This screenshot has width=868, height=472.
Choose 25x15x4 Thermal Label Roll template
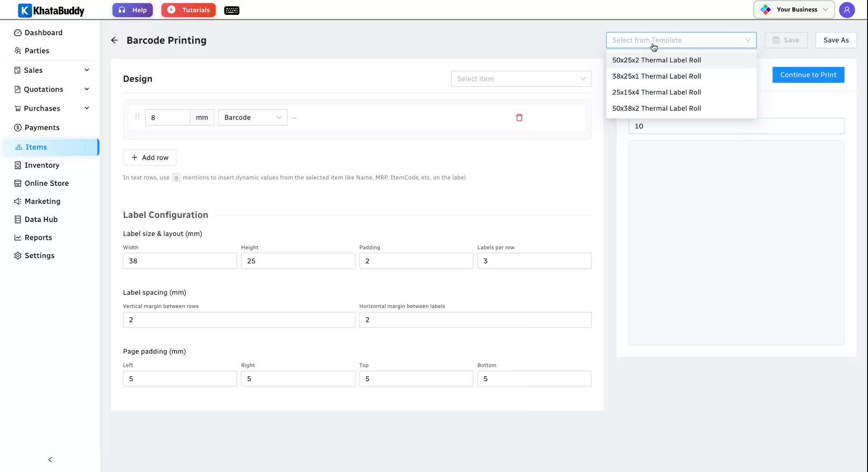pyautogui.click(x=681, y=92)
